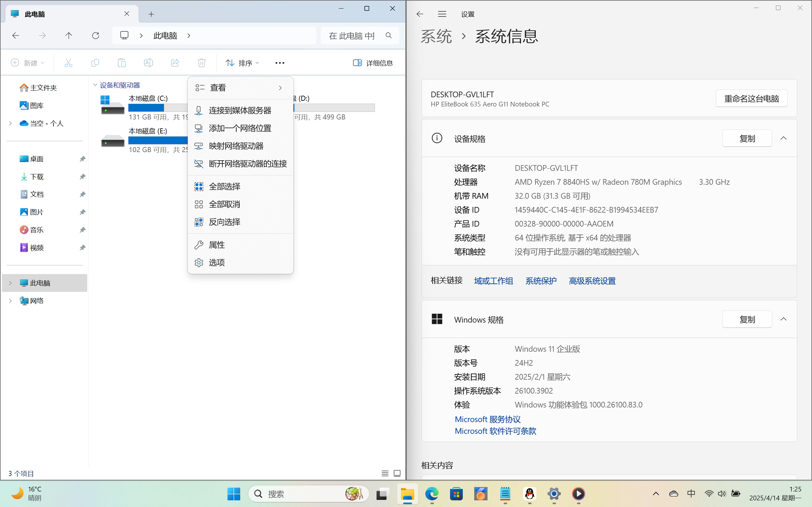
Task: Open the 高级系统设置 link
Action: 592,281
